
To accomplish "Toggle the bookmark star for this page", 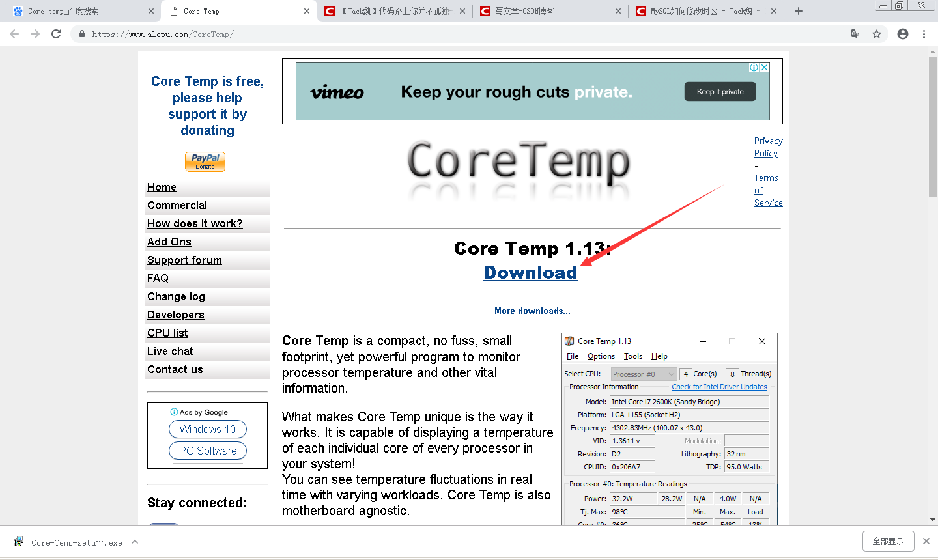I will (877, 34).
